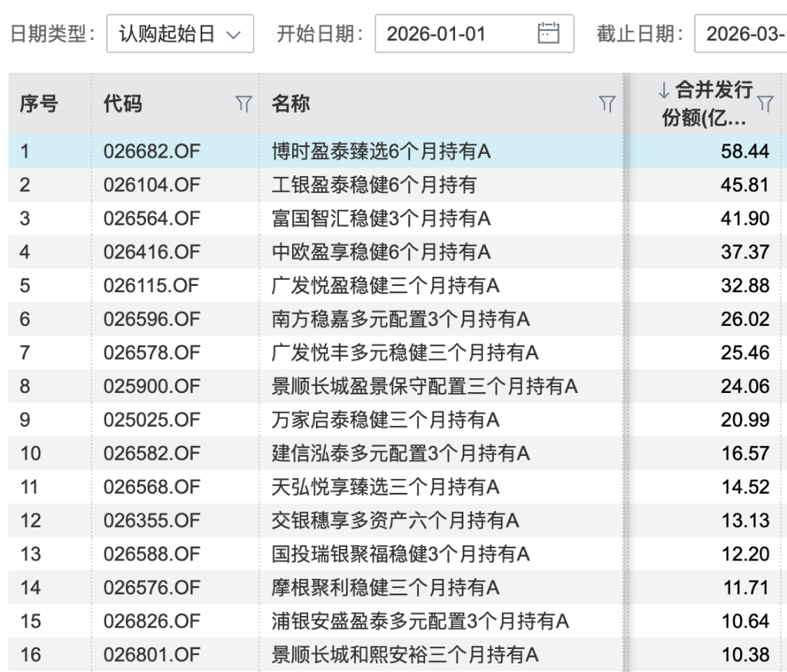Select fund 万家启泰稳健三个月持有A

[386, 421]
